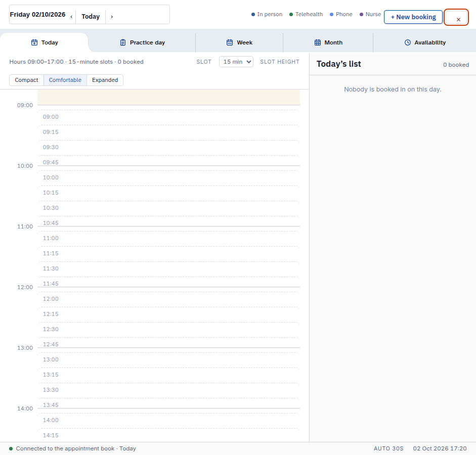The image size is (476, 455).
Task: Click the Friday 02/10/2026 date heading
Action: (x=37, y=15)
